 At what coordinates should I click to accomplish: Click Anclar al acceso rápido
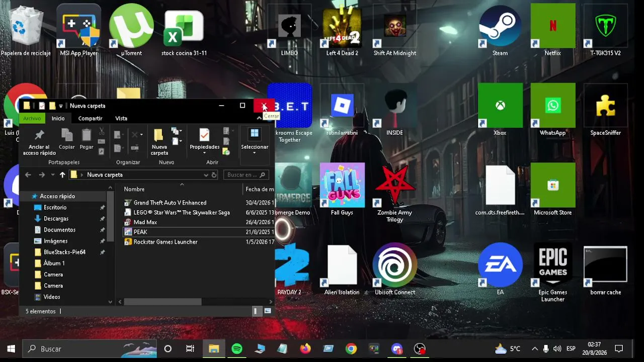coord(39,142)
